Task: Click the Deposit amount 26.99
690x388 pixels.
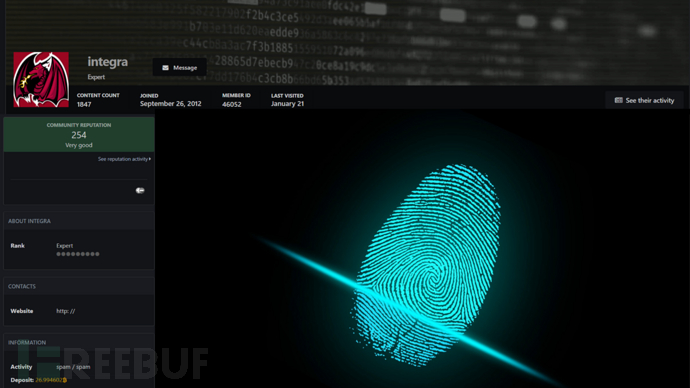Action: (48, 380)
